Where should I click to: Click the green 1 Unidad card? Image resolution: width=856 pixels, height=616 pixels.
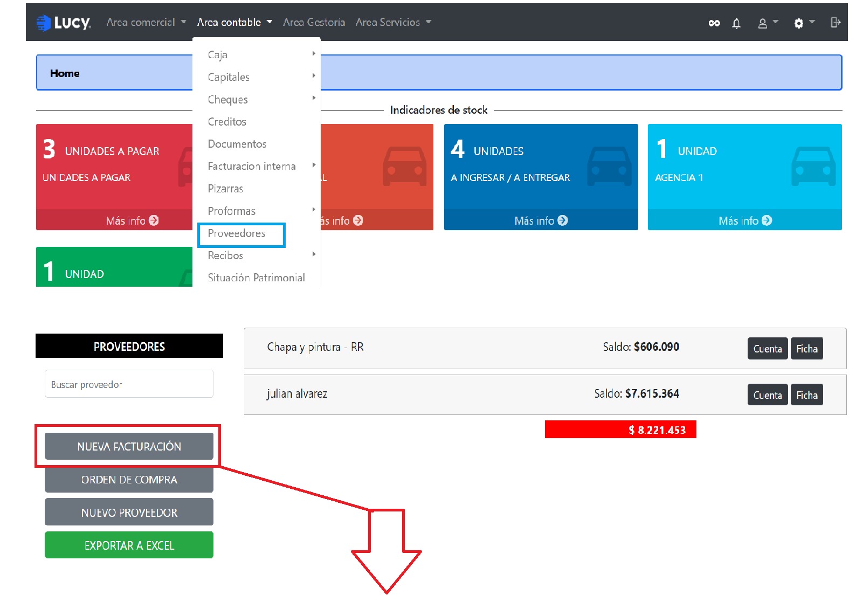click(114, 267)
